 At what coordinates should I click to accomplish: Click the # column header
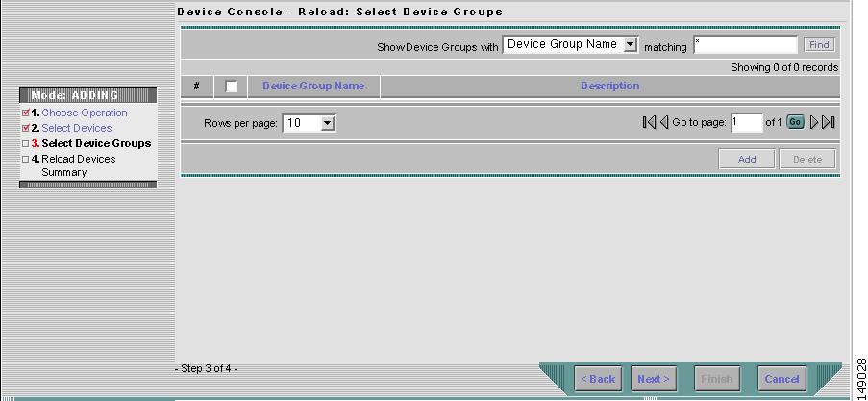(x=196, y=86)
